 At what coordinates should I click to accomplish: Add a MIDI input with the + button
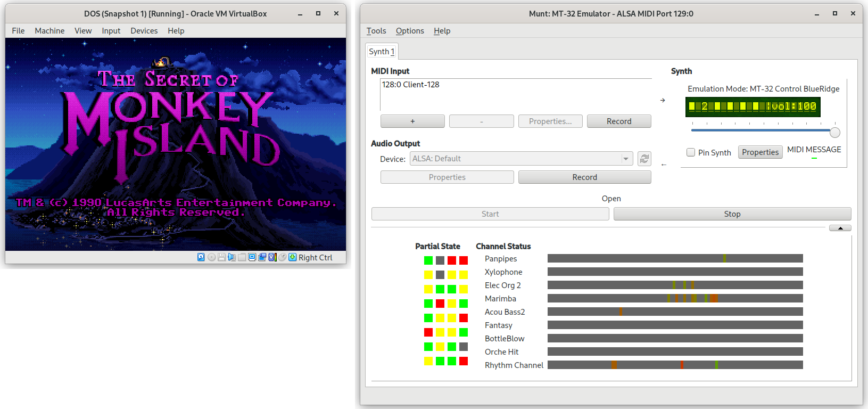412,121
